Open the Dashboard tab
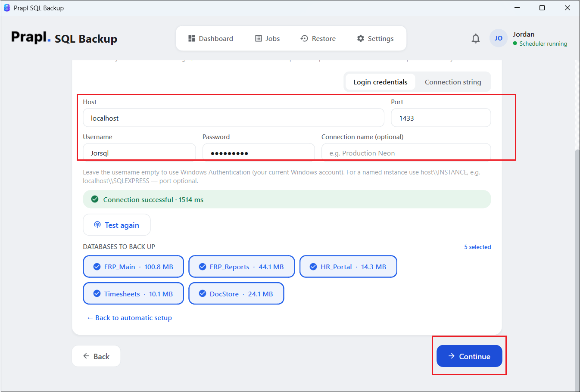 211,38
